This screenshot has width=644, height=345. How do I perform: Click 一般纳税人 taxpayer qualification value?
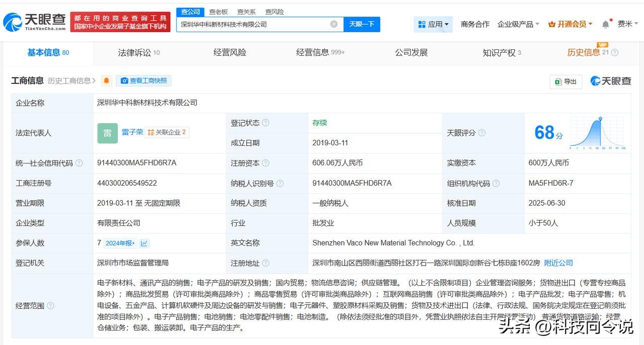330,203
